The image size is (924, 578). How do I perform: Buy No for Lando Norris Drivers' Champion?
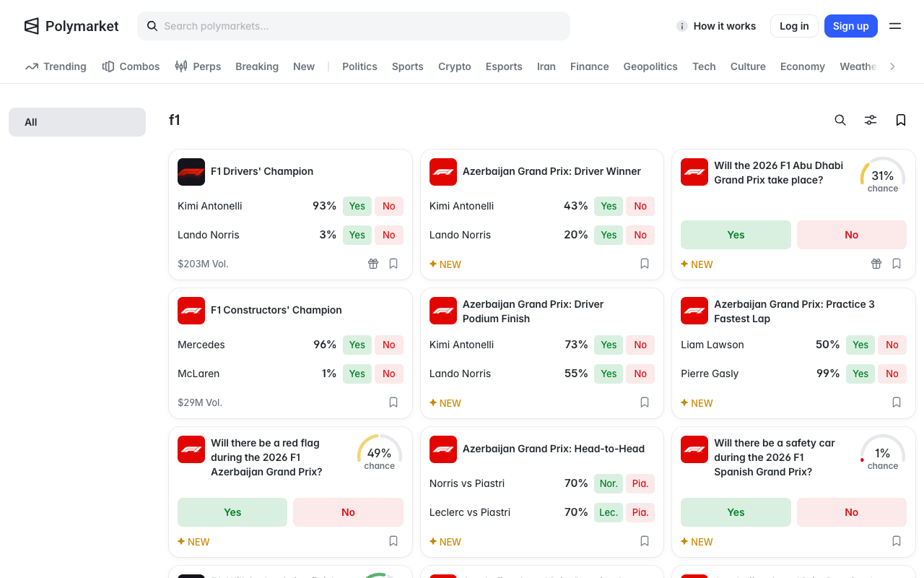389,235
